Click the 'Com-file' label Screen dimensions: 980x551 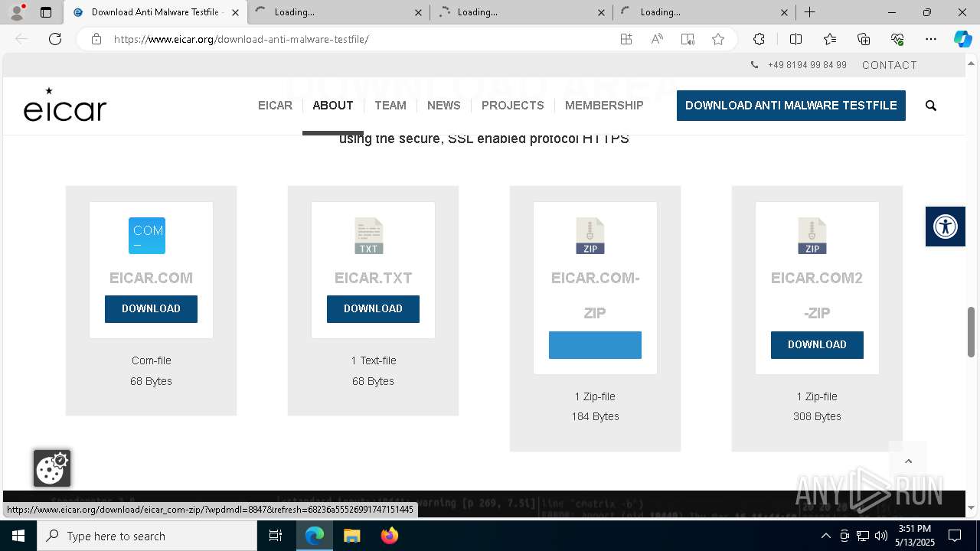click(151, 360)
